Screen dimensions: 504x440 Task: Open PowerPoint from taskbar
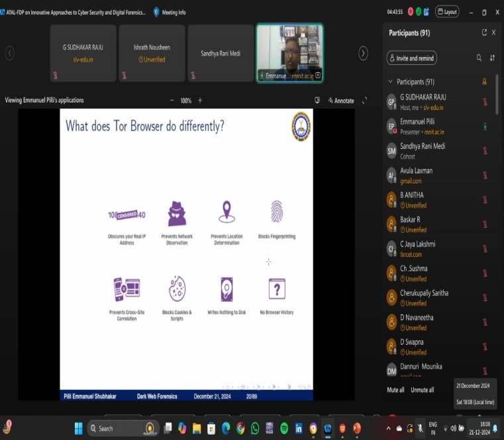pyautogui.click(x=357, y=429)
